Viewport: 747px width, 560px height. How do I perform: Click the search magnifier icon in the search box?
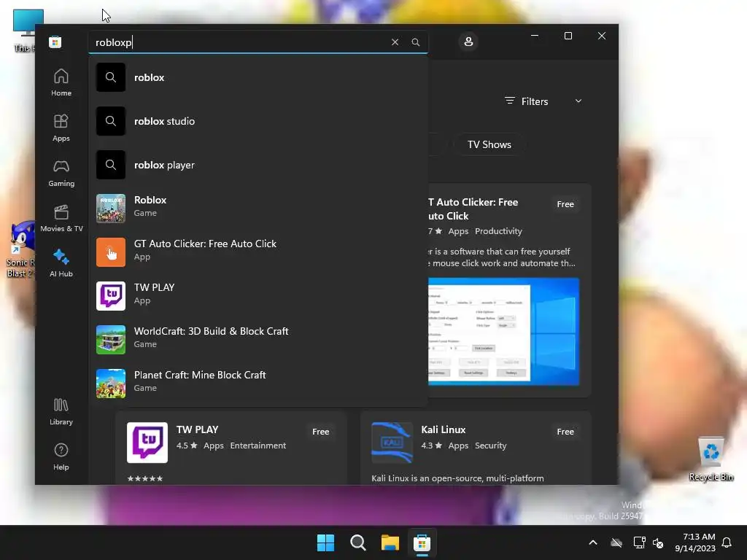[415, 42]
